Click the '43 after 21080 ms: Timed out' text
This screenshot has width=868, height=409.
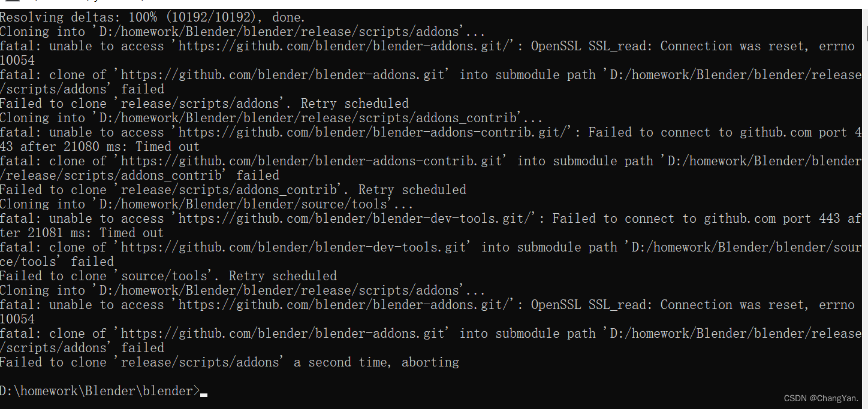[x=100, y=147]
